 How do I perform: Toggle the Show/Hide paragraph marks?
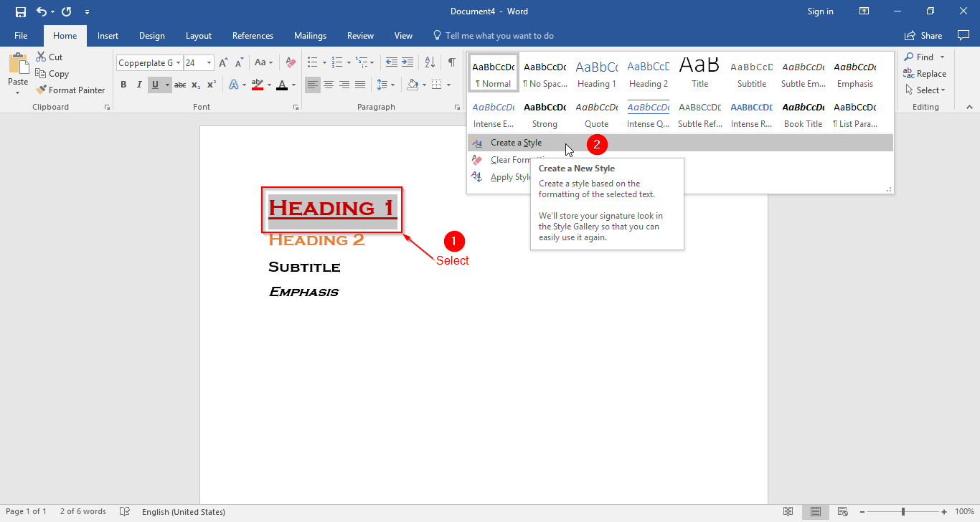(x=451, y=62)
